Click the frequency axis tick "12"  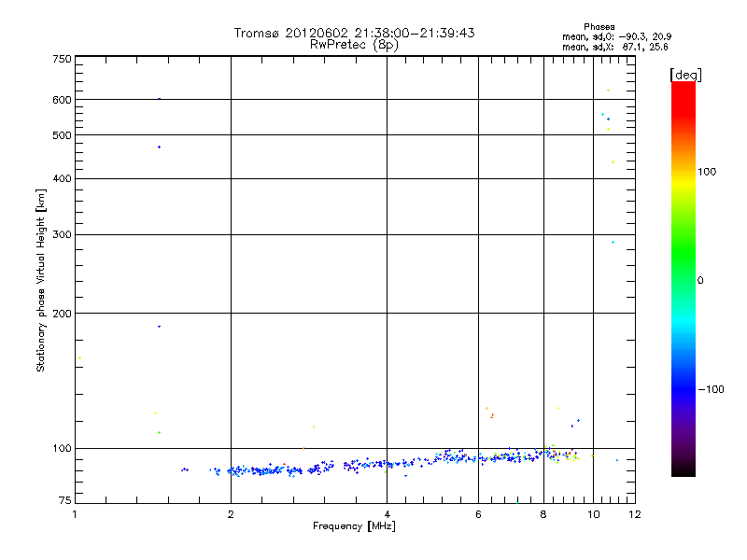pyautogui.click(x=635, y=514)
